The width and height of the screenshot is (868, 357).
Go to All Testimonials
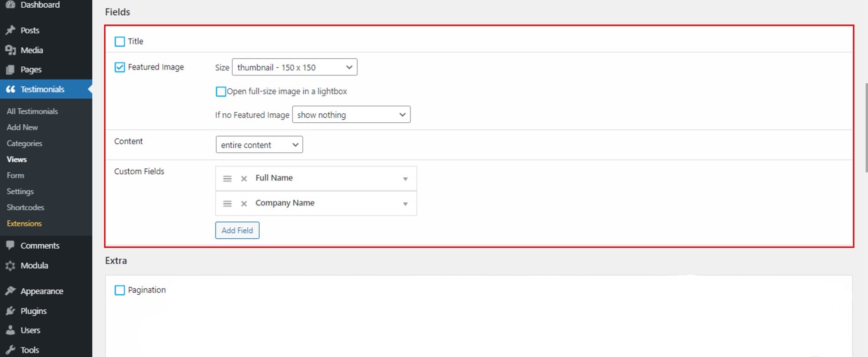(32, 111)
